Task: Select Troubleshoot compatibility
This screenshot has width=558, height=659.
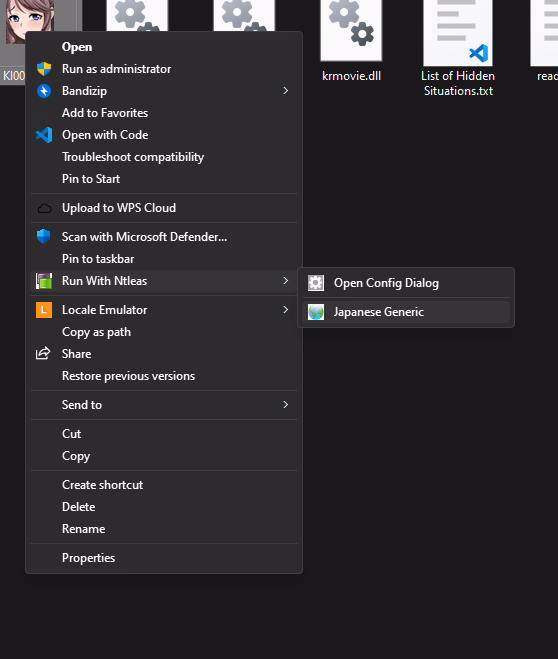Action: [164, 157]
